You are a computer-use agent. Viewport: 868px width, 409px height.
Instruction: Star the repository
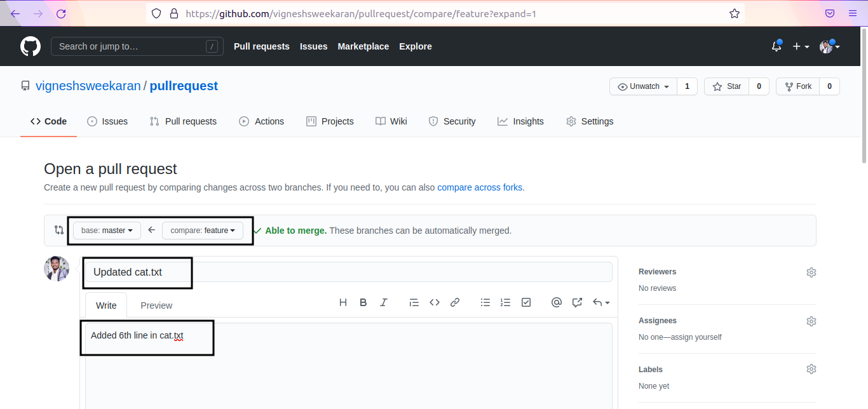726,86
